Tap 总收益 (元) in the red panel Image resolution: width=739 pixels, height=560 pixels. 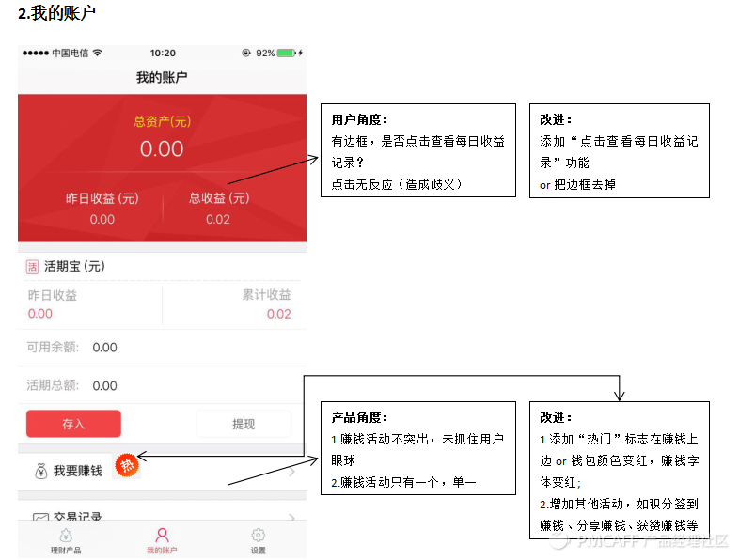click(x=219, y=198)
